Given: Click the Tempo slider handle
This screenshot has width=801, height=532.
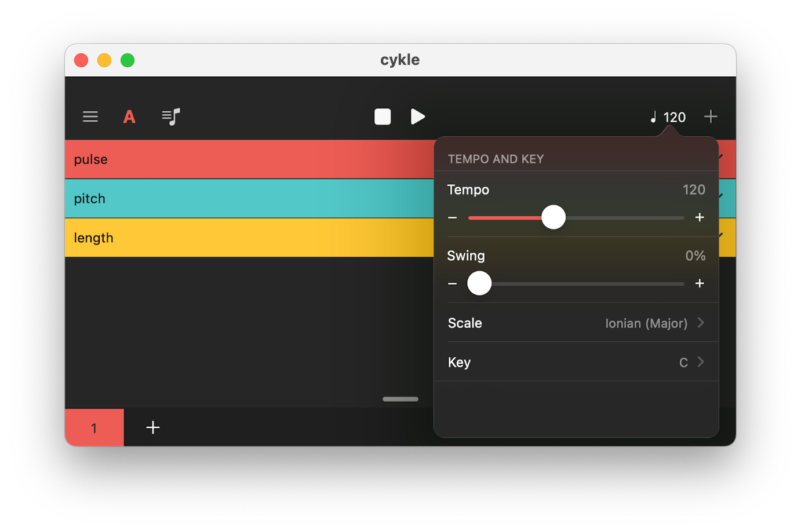Looking at the screenshot, I should pos(554,217).
